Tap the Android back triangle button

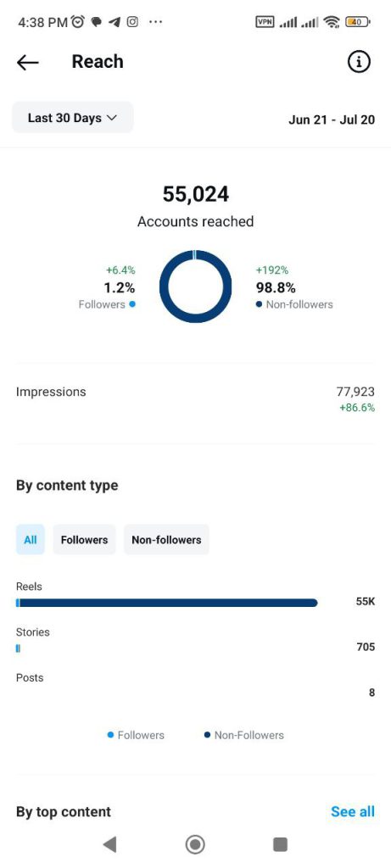pyautogui.click(x=109, y=844)
